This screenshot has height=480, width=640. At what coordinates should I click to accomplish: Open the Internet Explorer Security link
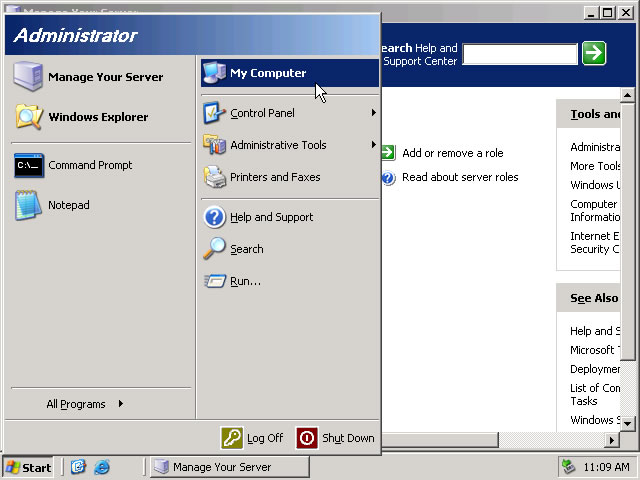coord(595,242)
